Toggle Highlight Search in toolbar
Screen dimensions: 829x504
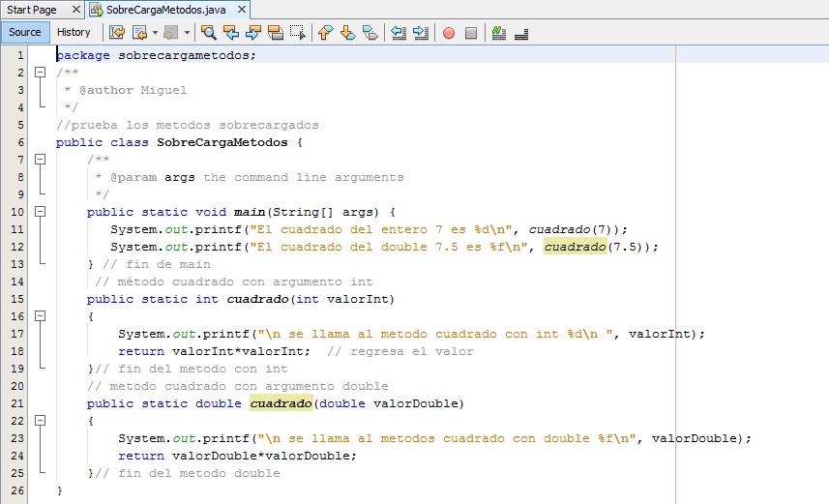pyautogui.click(x=276, y=32)
